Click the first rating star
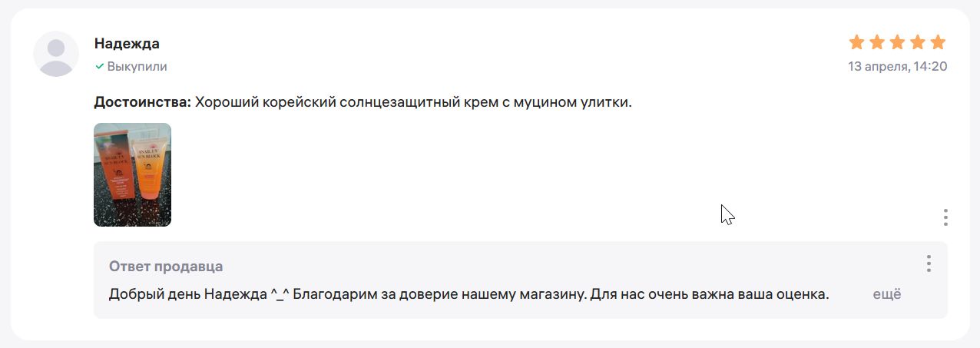The width and height of the screenshot is (980, 348). pyautogui.click(x=857, y=42)
